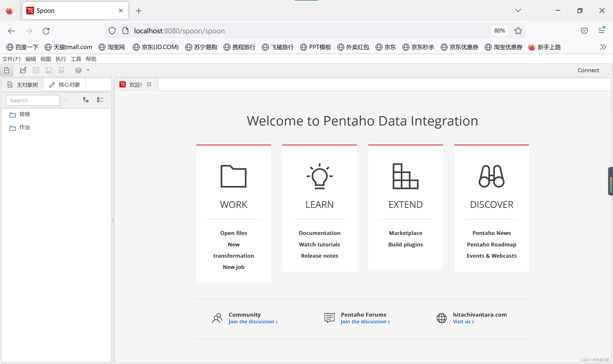This screenshot has width=613, height=364.
Task: Click the perspective layers toolbar icon
Action: 78,70
